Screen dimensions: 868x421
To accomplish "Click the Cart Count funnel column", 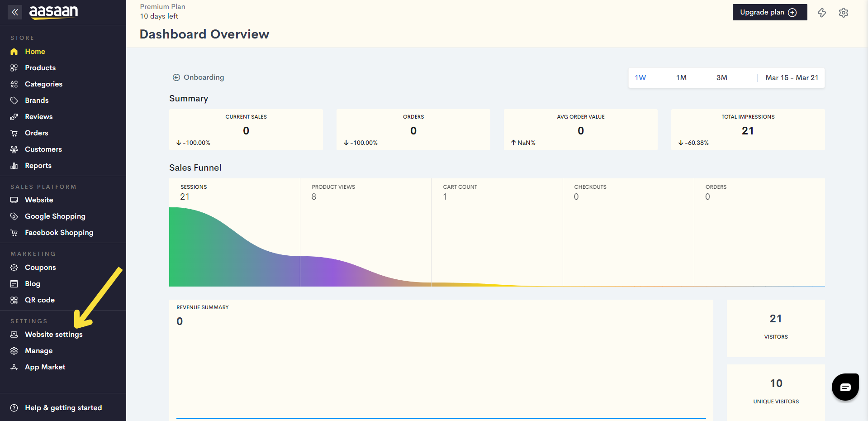I will click(497, 232).
